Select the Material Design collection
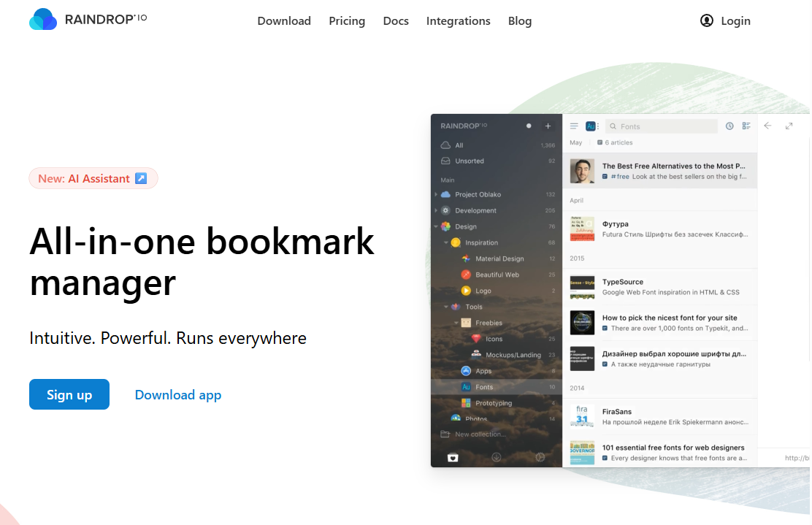812x525 pixels. click(496, 258)
